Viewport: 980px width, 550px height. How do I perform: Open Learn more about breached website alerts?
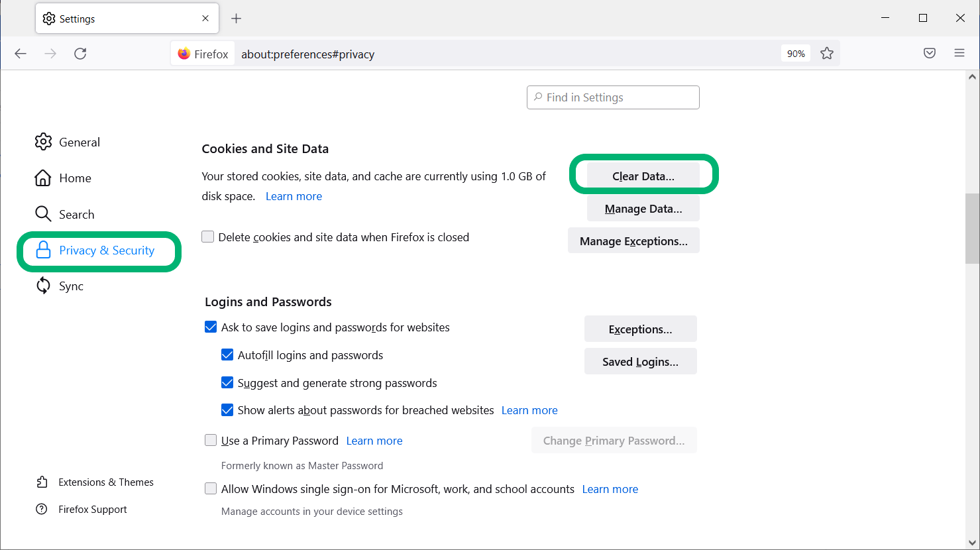pyautogui.click(x=529, y=410)
